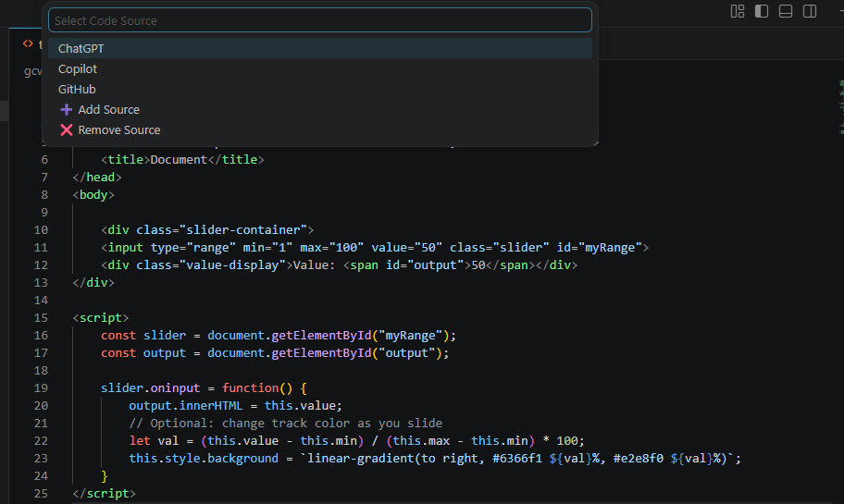Click the purple plus icon beside Add Source
The width and height of the screenshot is (844, 504).
(x=67, y=110)
